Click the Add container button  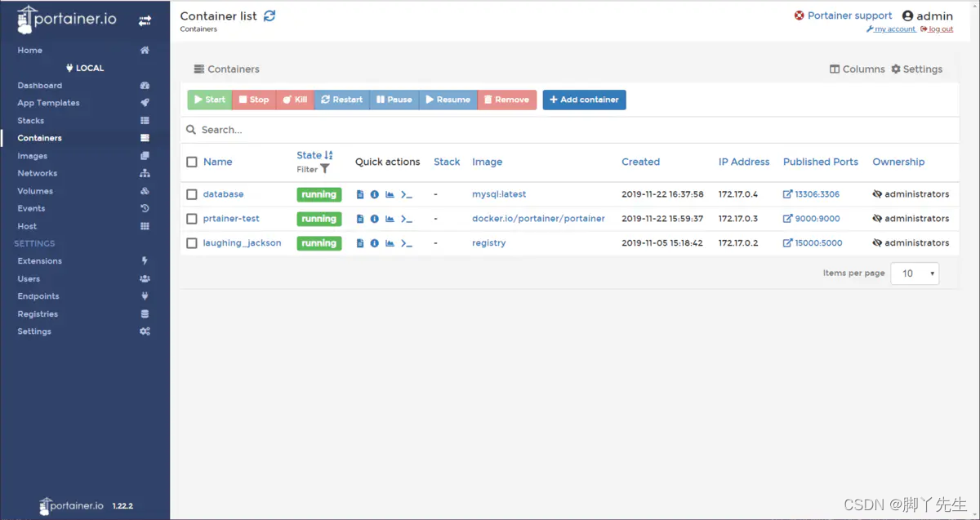point(585,100)
